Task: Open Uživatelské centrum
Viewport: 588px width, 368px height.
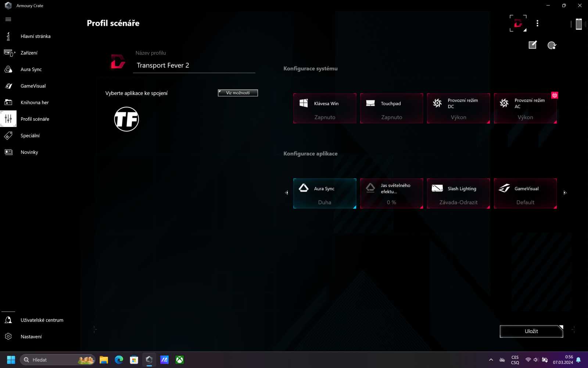Action: click(x=42, y=320)
